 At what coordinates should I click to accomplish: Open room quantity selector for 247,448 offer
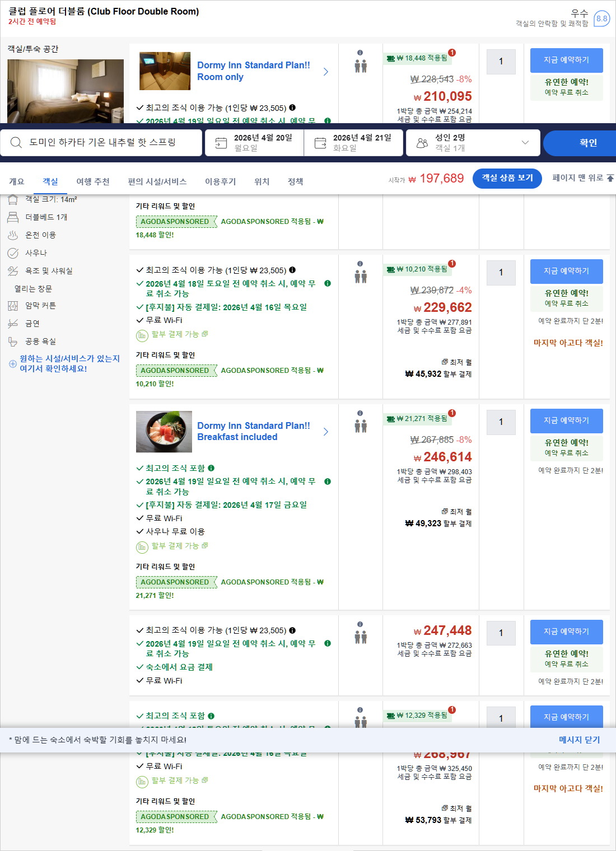501,633
